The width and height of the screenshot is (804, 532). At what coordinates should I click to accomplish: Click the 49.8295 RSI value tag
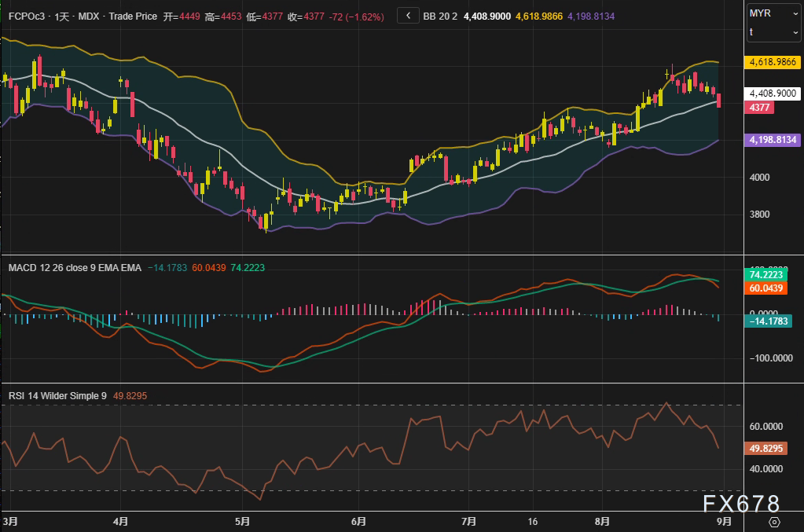click(763, 448)
